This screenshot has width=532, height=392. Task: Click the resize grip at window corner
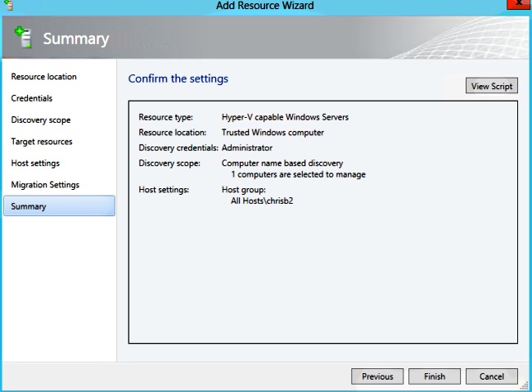pos(525,386)
